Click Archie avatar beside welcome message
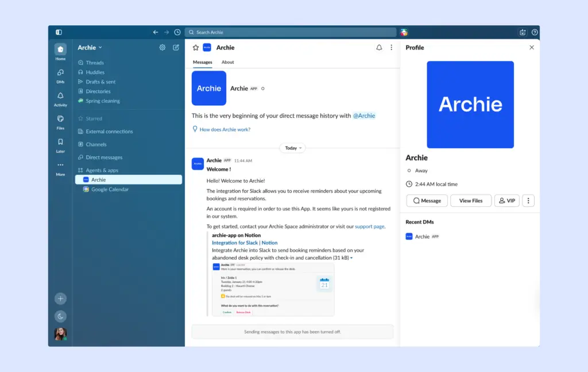The width and height of the screenshot is (588, 372). click(198, 164)
